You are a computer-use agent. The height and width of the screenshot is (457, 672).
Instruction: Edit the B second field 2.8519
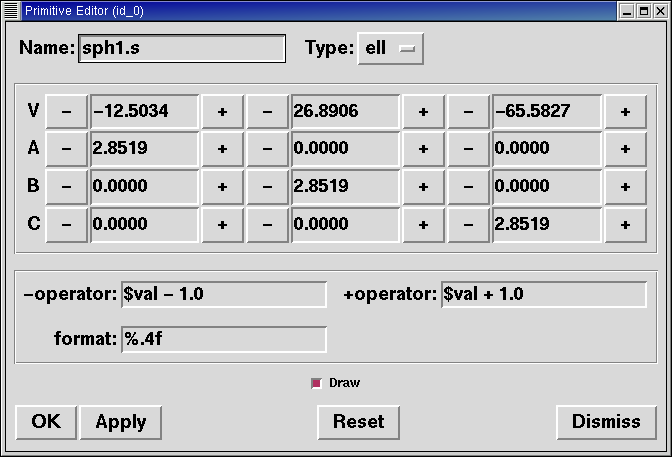345,186
